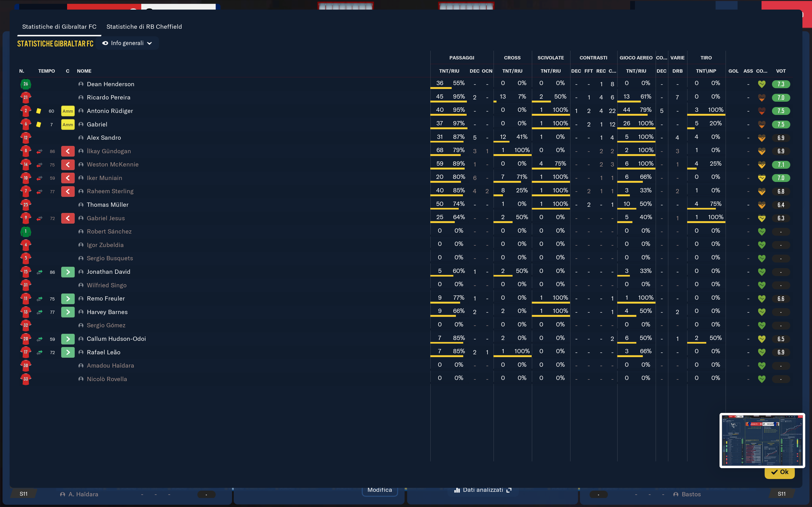Click Antonio Rüdiger's yellow card icon
The width and height of the screenshot is (812, 507).
coord(39,111)
